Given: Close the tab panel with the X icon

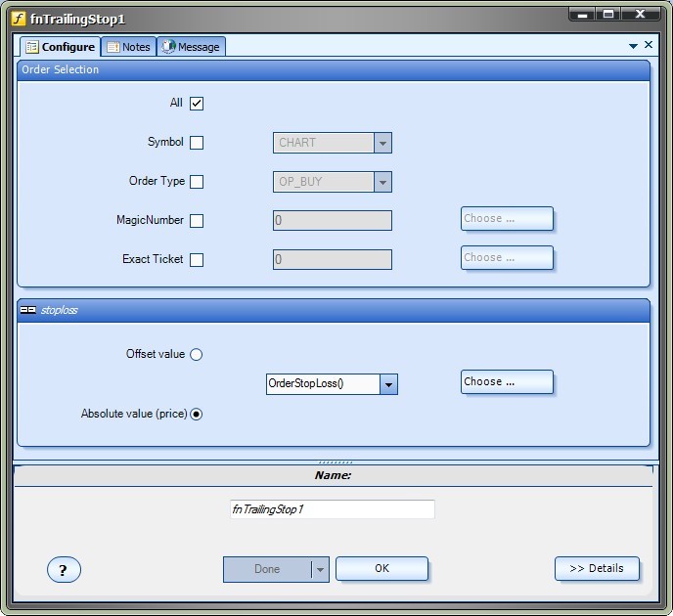Looking at the screenshot, I should (649, 45).
